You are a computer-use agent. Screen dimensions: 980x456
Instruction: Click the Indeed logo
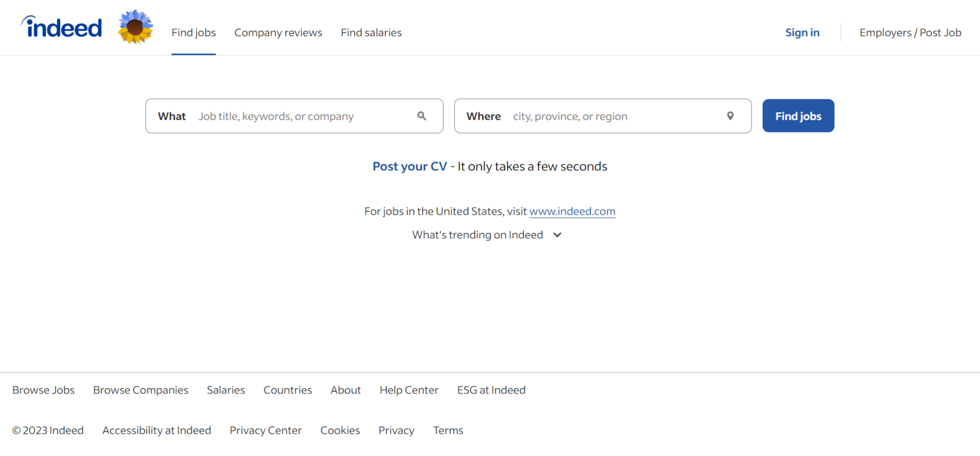click(x=62, y=28)
